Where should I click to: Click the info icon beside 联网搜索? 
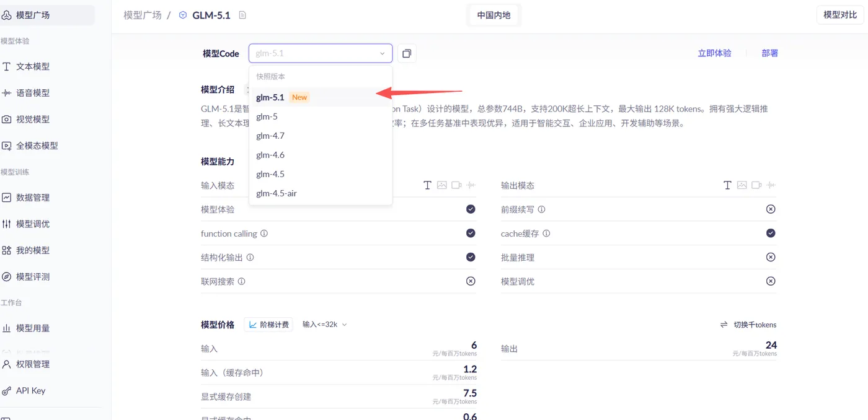pos(242,281)
